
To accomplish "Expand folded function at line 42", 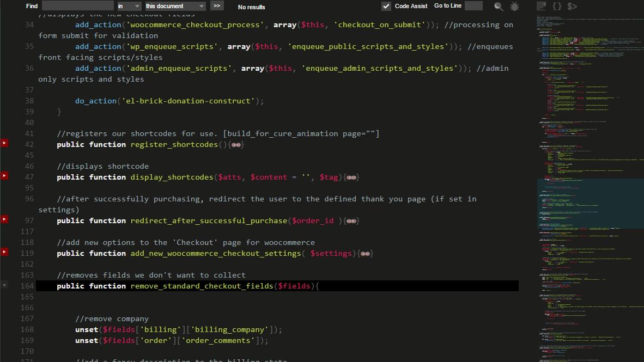I will (x=4, y=143).
